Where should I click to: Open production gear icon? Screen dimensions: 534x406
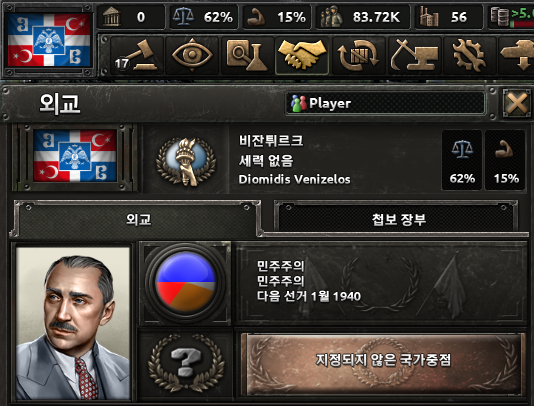(x=469, y=56)
